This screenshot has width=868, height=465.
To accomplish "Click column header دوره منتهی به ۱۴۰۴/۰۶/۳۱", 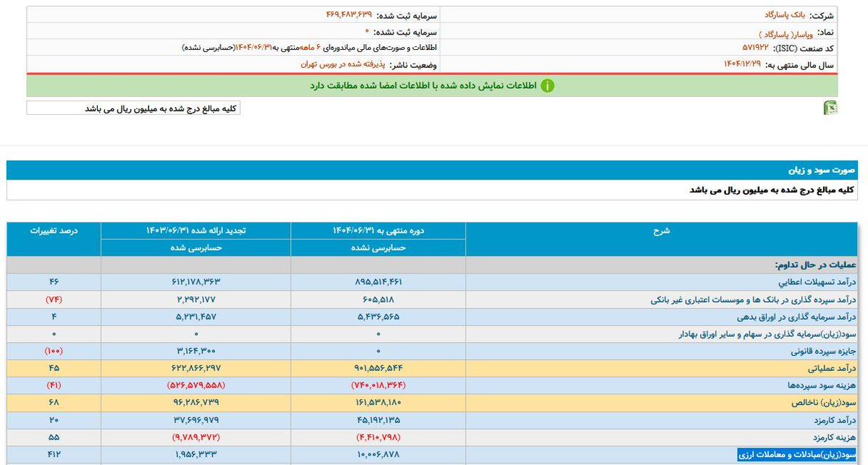I will (x=378, y=231).
